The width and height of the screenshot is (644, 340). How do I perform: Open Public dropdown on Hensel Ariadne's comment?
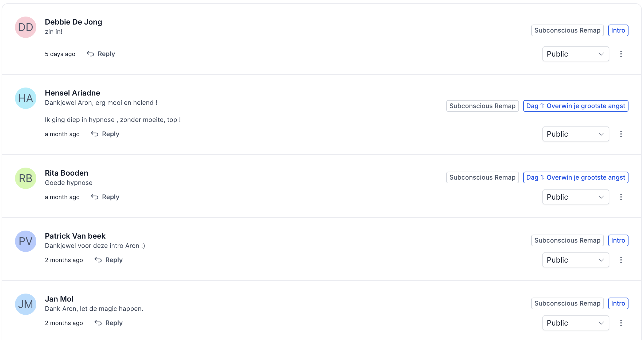(x=576, y=134)
